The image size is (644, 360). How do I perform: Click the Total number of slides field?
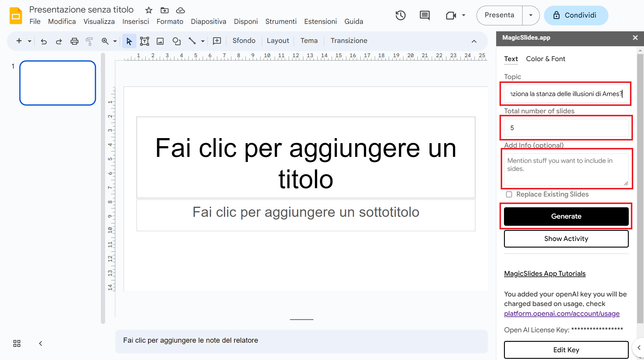pos(566,128)
